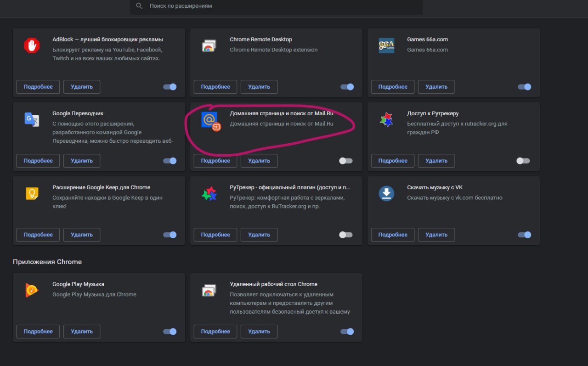Open Подробнее for Google Play Музыка
The height and width of the screenshot is (366, 588).
coord(38,332)
